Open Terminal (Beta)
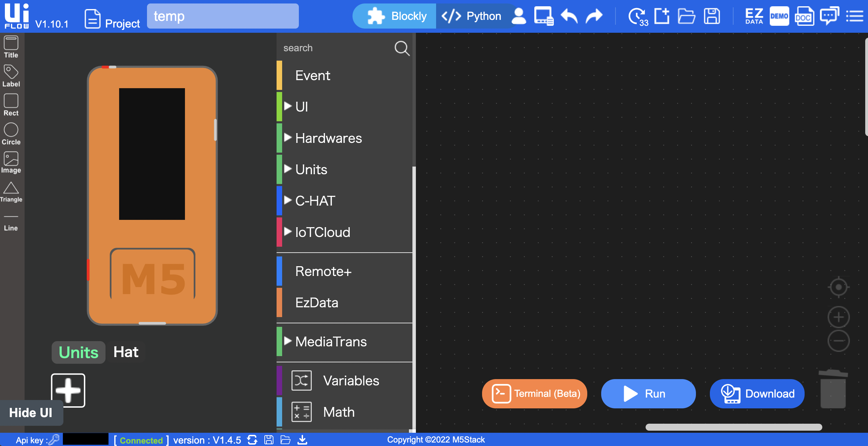 coord(535,394)
